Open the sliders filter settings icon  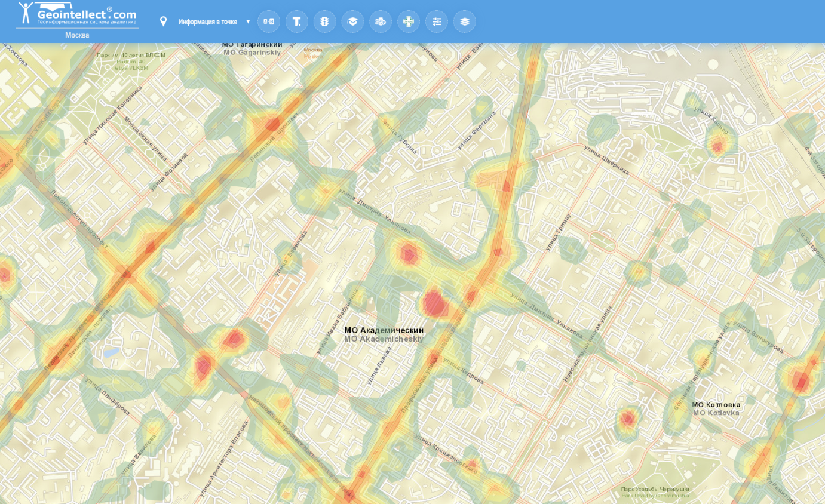[437, 21]
